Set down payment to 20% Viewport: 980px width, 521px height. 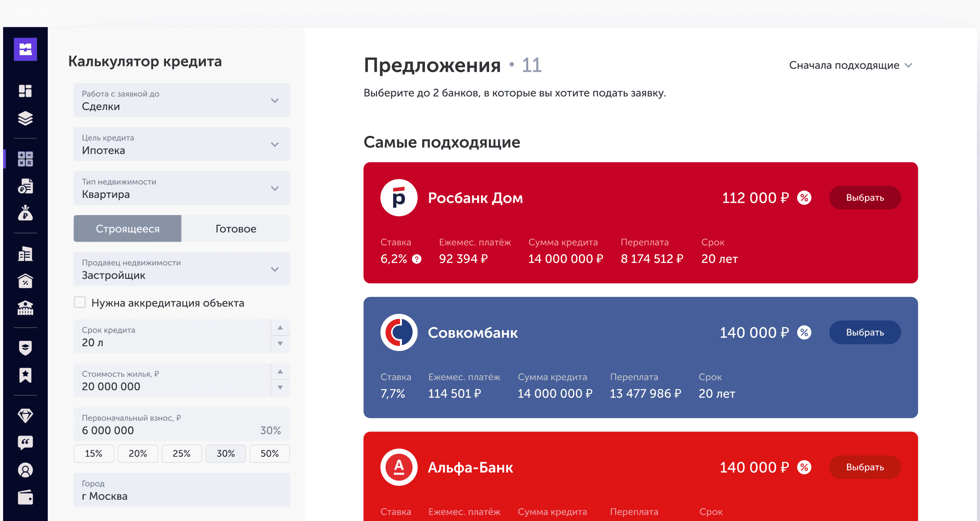point(138,454)
